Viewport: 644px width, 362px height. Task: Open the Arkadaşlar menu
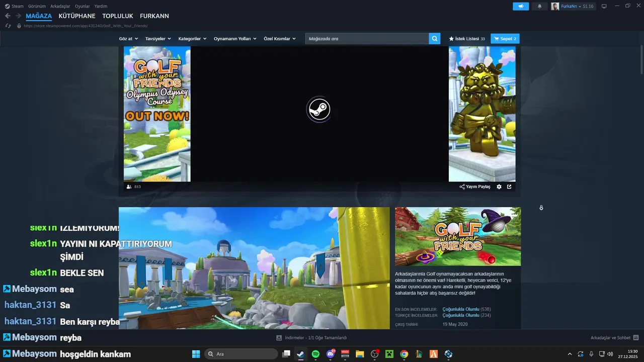(60, 6)
